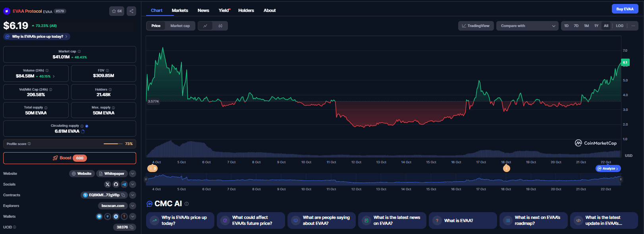Click left handle of chart range slider
Screen dimensions: 644x234
(x=146, y=180)
